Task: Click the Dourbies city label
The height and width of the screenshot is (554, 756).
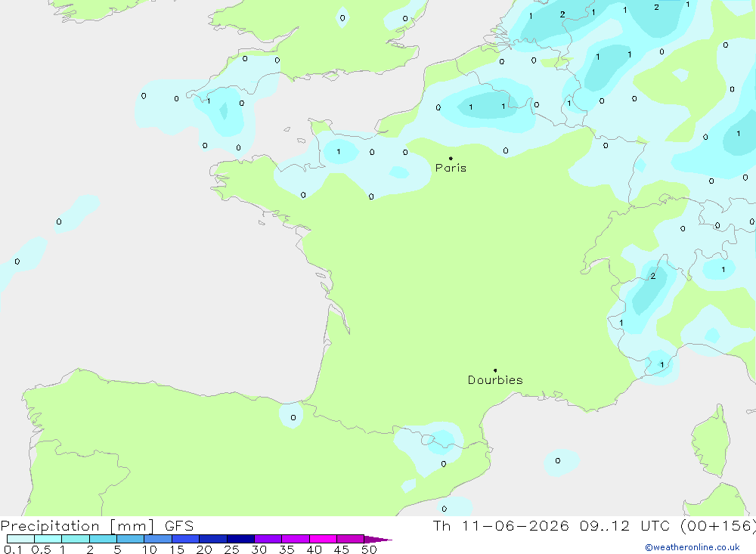Action: (x=495, y=380)
